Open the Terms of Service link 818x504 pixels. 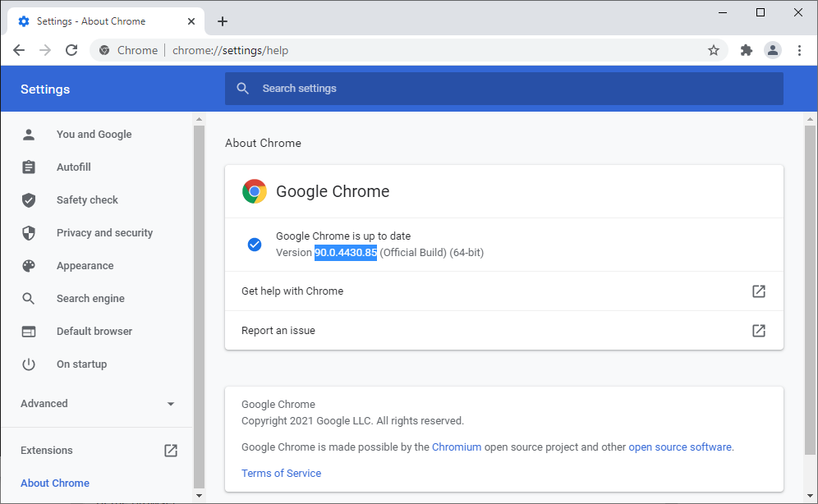click(281, 473)
